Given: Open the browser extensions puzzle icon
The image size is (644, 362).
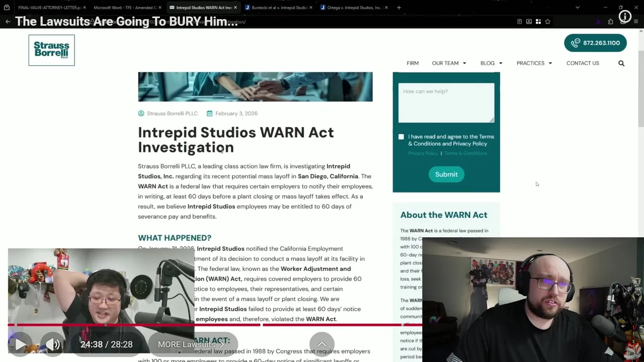Looking at the screenshot, I should [610, 22].
